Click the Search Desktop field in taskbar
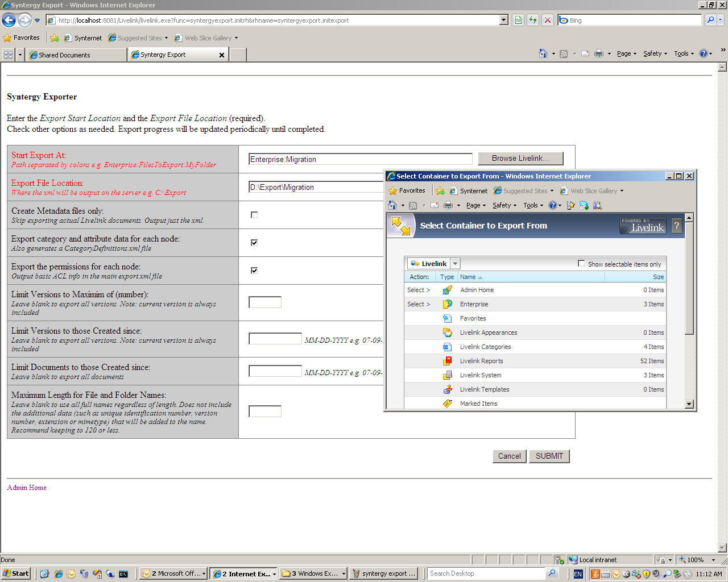This screenshot has height=582, width=728. pos(487,574)
